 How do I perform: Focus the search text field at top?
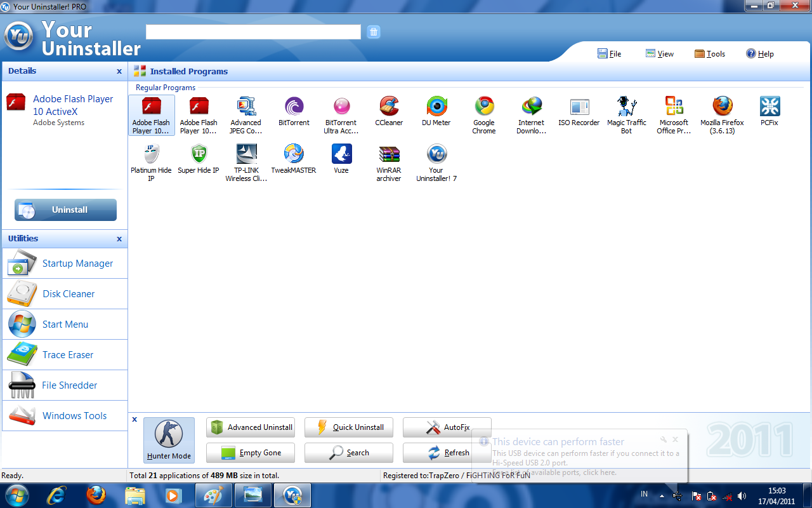(253, 32)
